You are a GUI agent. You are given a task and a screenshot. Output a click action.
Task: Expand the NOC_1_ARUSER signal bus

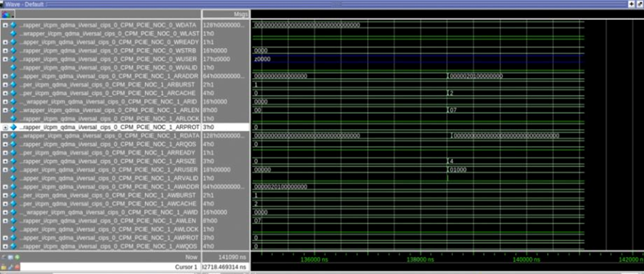click(5, 170)
